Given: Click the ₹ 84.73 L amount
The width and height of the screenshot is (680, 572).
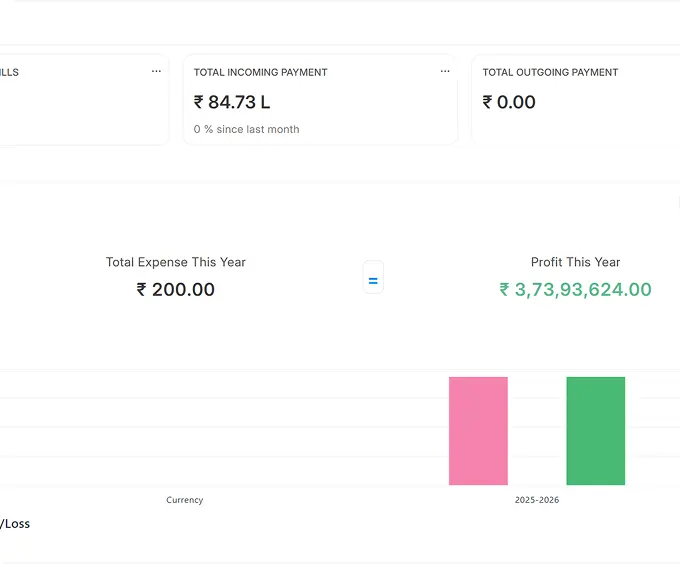Looking at the screenshot, I should 232,102.
